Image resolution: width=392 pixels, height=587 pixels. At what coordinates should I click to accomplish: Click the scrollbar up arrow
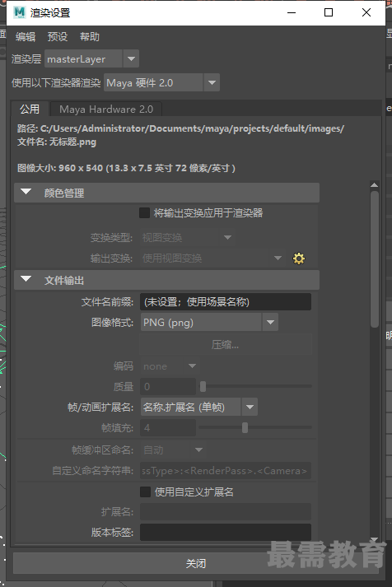pos(375,185)
